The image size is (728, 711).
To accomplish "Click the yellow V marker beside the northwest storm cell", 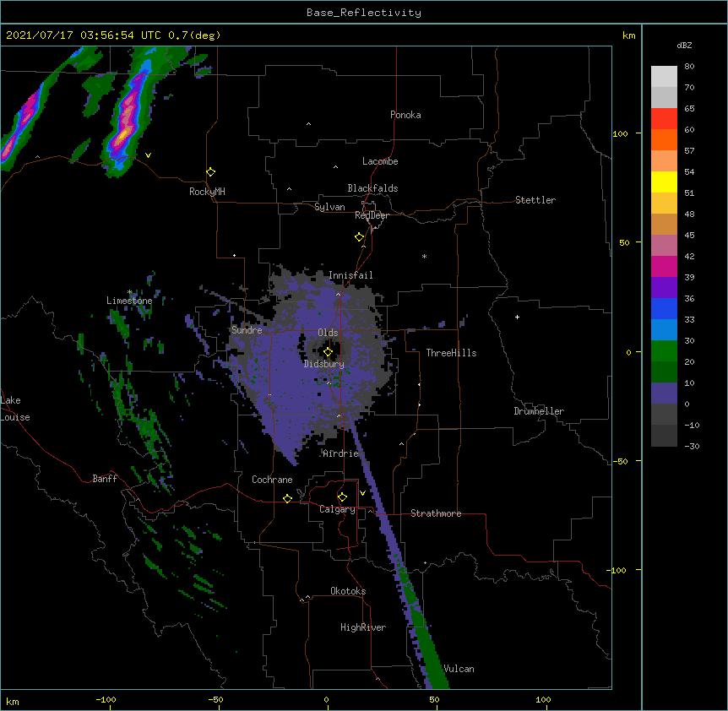I will (148, 155).
